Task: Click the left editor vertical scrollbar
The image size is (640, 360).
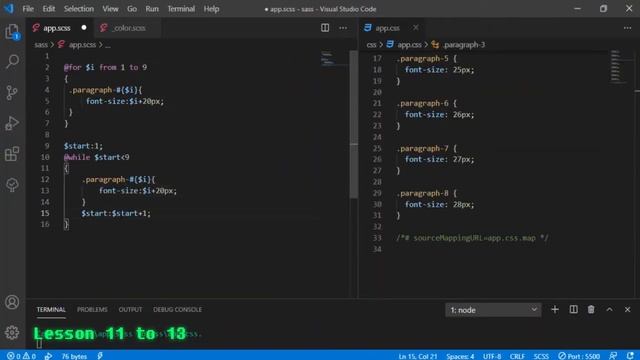Action: 354,124
